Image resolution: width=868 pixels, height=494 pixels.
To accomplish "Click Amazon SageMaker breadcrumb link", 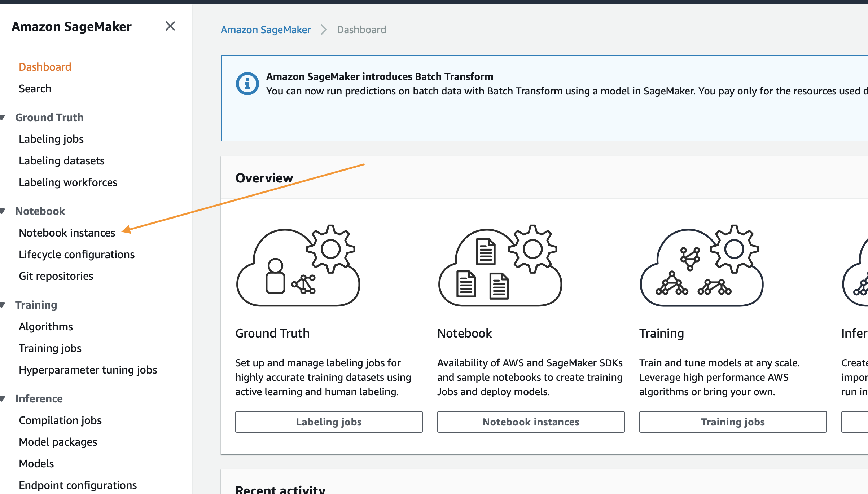I will pyautogui.click(x=266, y=30).
